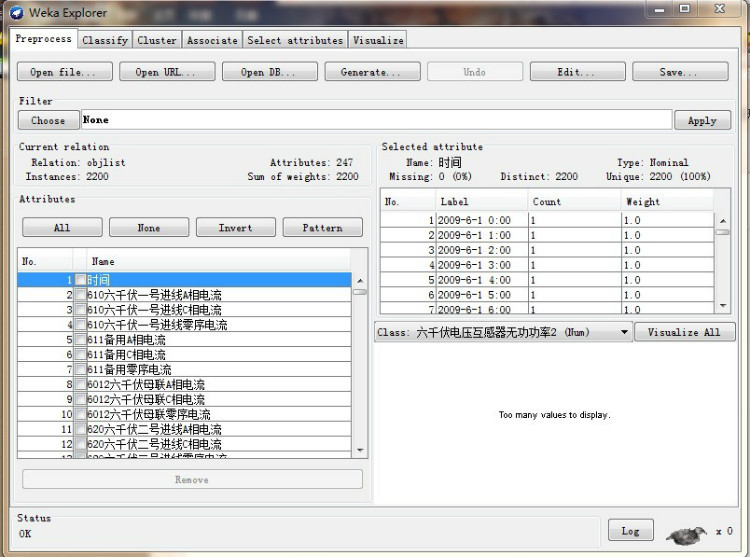
Task: Click the Visualize All button
Action: (684, 332)
